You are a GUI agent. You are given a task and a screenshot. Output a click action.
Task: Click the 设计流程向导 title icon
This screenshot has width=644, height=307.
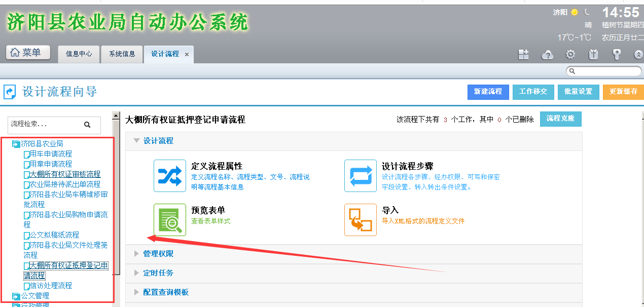coord(10,92)
